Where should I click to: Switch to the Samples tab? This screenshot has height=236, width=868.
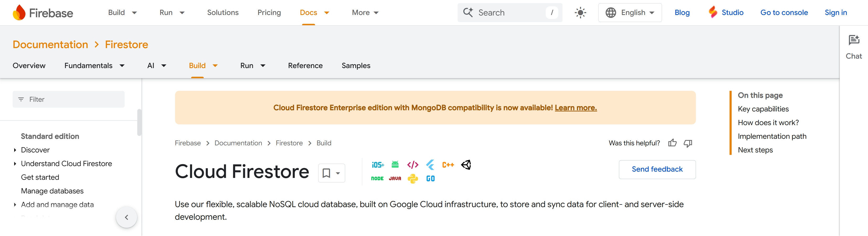click(356, 65)
